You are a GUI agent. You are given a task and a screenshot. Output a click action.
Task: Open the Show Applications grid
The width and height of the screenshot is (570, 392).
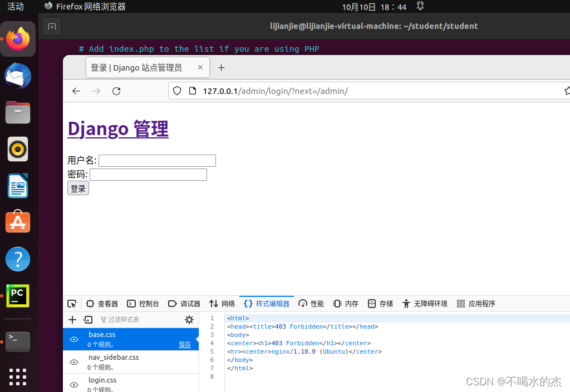coord(17,378)
